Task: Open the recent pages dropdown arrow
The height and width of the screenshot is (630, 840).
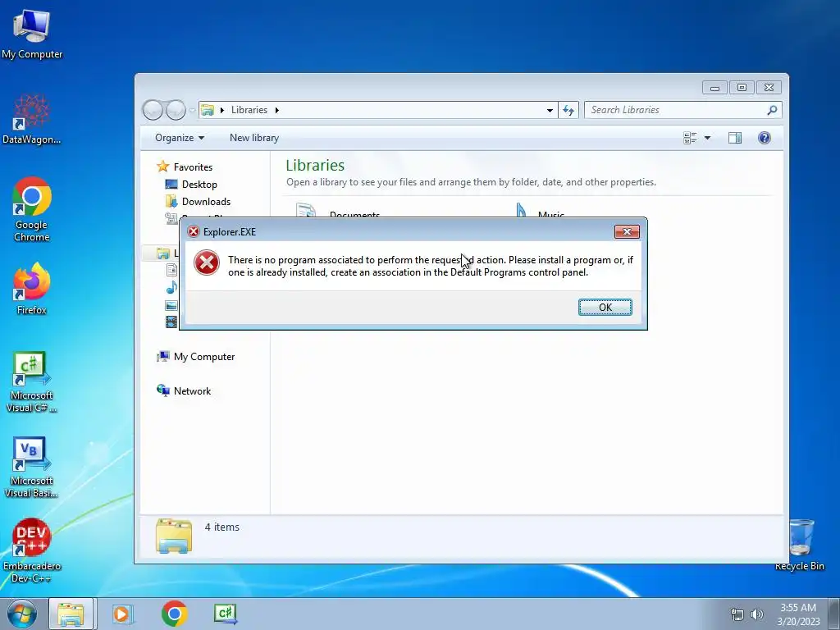Action: (192, 111)
